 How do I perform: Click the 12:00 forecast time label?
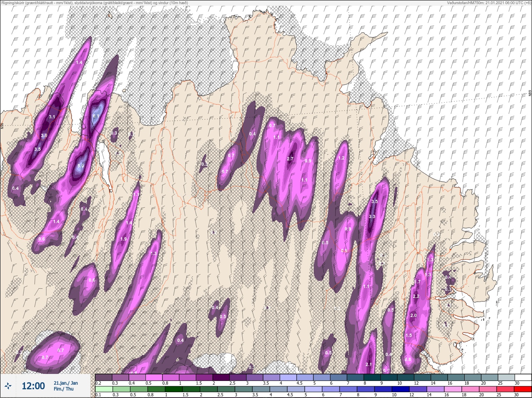coord(33,386)
